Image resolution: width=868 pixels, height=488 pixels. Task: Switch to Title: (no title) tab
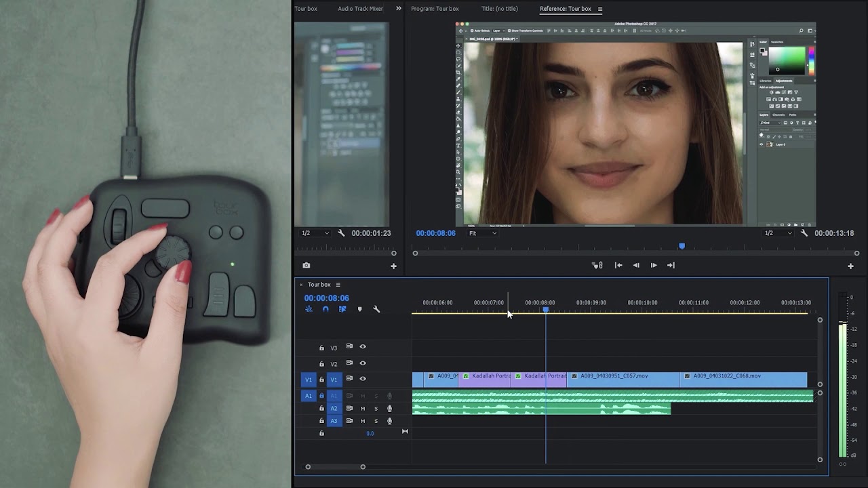499,9
